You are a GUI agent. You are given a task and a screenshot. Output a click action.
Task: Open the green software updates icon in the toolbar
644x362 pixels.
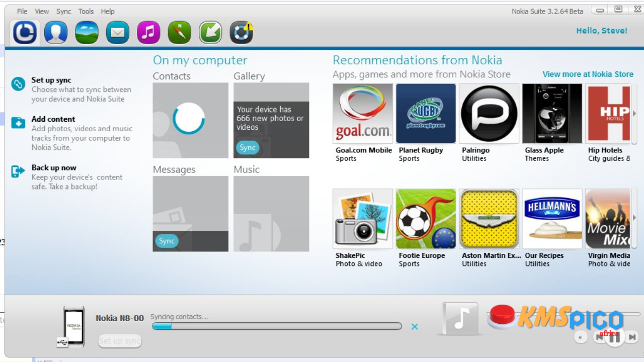point(210,33)
